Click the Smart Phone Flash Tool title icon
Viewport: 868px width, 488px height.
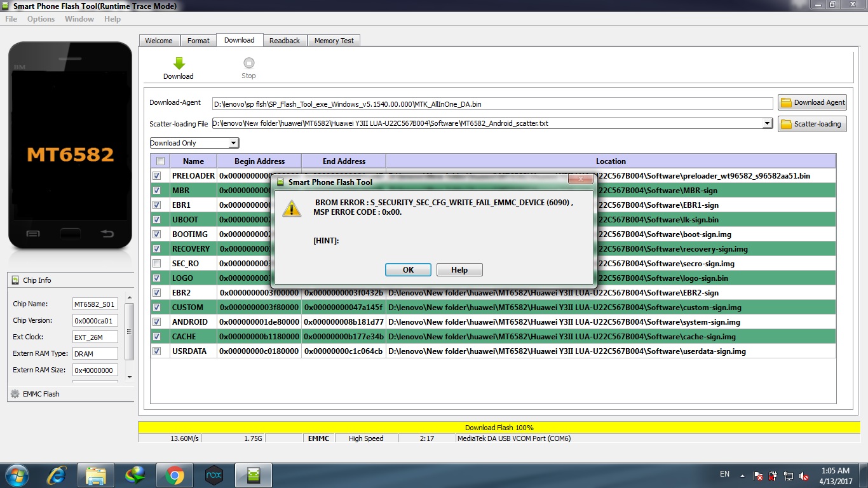point(6,6)
